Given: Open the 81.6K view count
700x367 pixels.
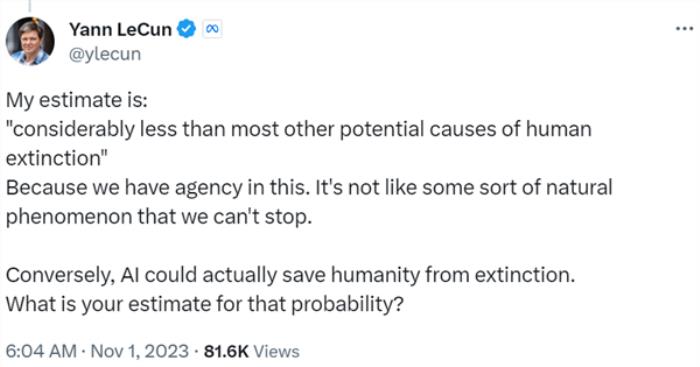Looking at the screenshot, I should 226,351.
